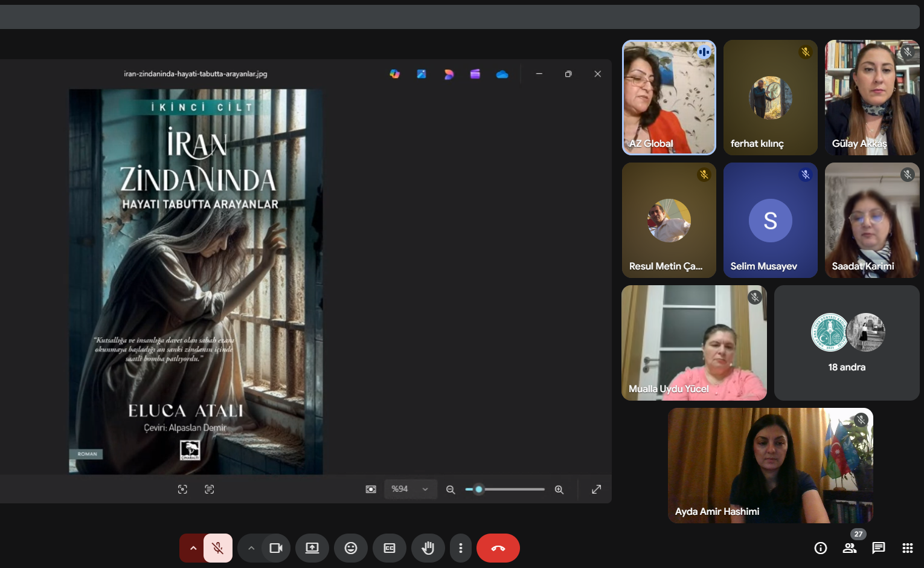Adjust the image zoom slider
The image size is (924, 568).
click(479, 489)
